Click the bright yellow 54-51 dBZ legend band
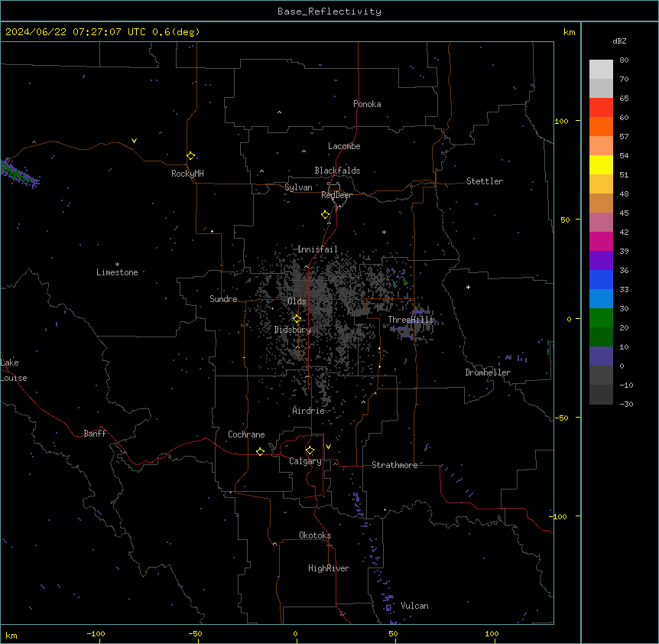This screenshot has height=644, width=659. [601, 164]
